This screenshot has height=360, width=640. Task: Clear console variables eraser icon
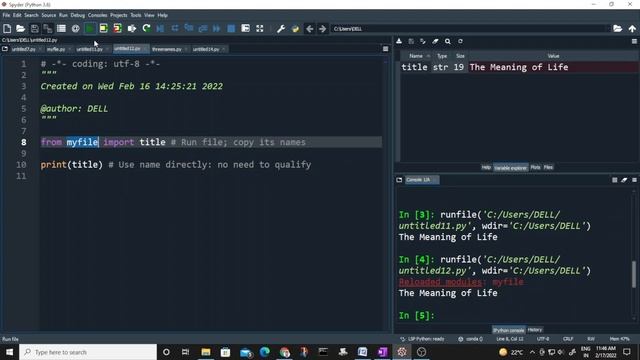(624, 180)
